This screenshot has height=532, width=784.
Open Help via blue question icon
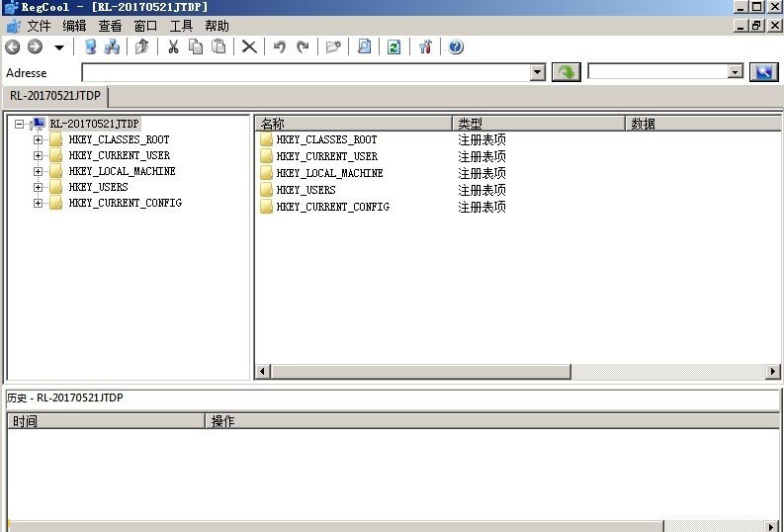pyautogui.click(x=456, y=46)
